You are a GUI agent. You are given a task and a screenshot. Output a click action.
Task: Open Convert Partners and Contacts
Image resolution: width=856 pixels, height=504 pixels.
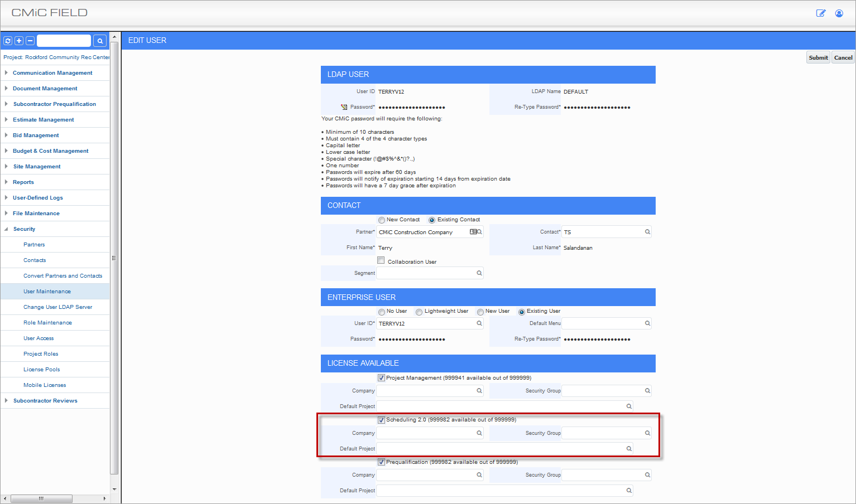click(x=62, y=276)
